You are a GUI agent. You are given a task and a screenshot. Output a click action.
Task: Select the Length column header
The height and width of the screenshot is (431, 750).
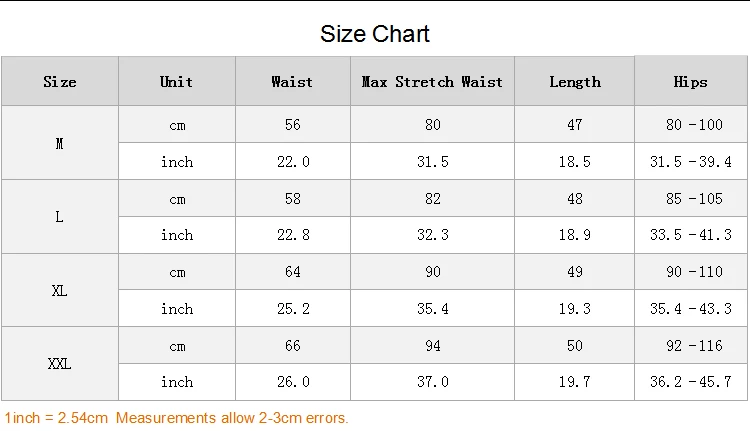coord(575,82)
